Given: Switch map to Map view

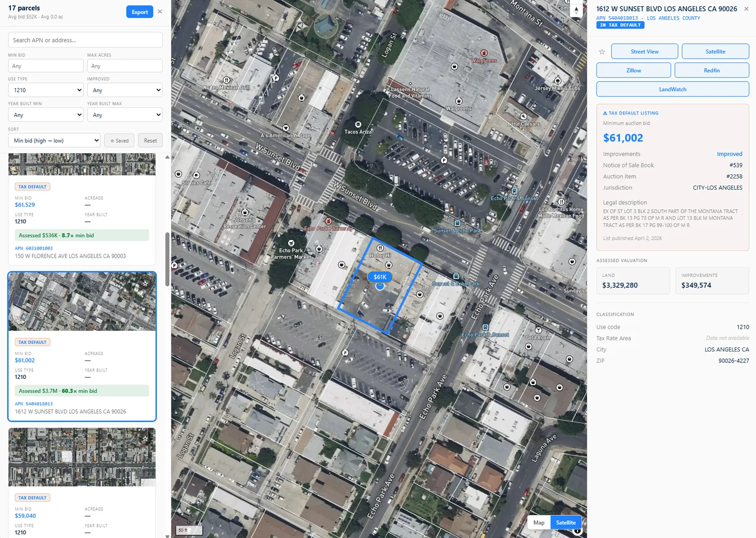Looking at the screenshot, I should pyautogui.click(x=539, y=522).
